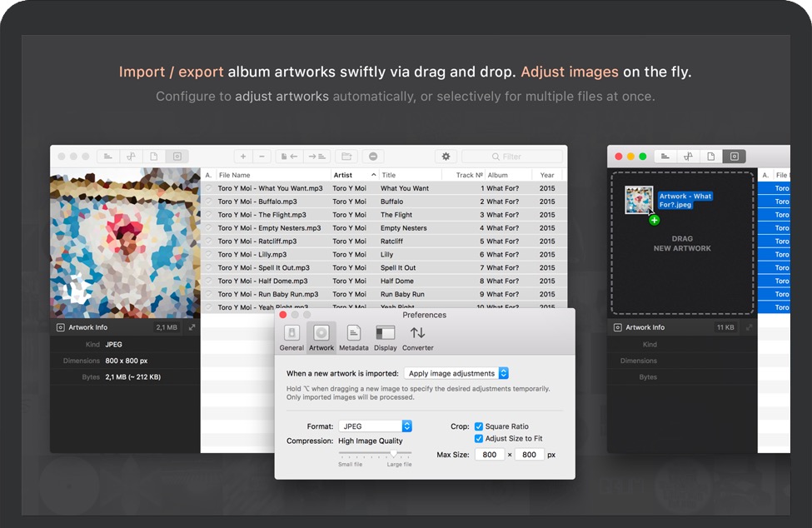Select the General preferences tab
The image size is (812, 528).
291,337
